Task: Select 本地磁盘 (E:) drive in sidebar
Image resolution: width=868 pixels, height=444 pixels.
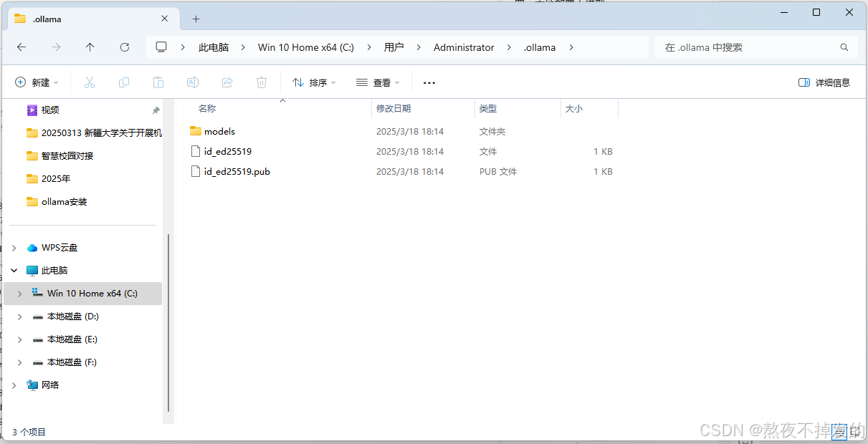Action: click(72, 339)
